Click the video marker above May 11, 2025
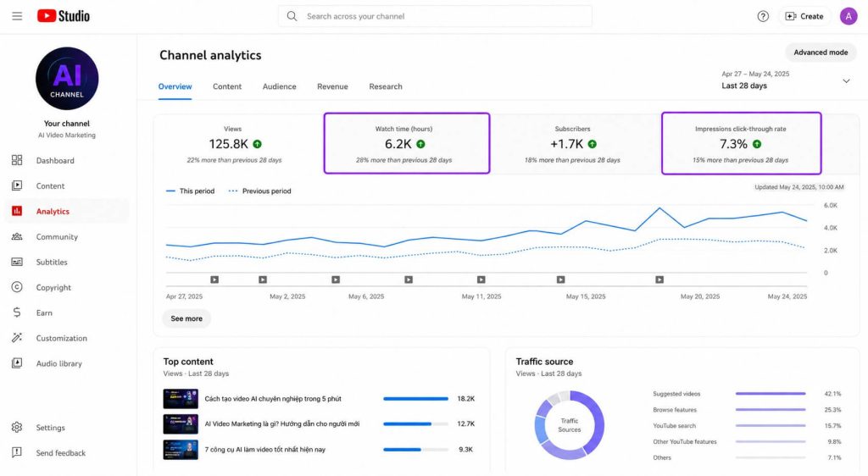This screenshot has width=868, height=476. tap(481, 280)
